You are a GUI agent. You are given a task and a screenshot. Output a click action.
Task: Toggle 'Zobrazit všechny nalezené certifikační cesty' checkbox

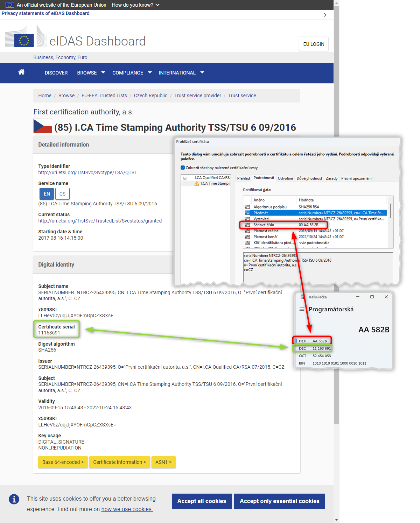[x=183, y=168]
